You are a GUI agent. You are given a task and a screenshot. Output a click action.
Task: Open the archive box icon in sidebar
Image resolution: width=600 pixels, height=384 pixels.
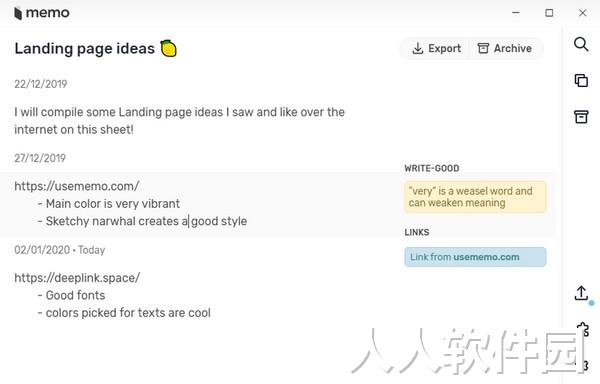tap(581, 117)
